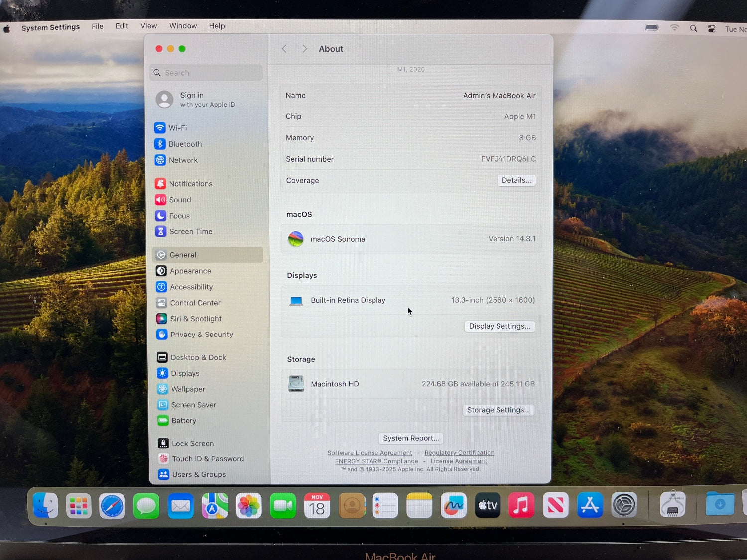Click the Search field in sidebar
Image resolution: width=747 pixels, height=560 pixels.
(x=206, y=73)
